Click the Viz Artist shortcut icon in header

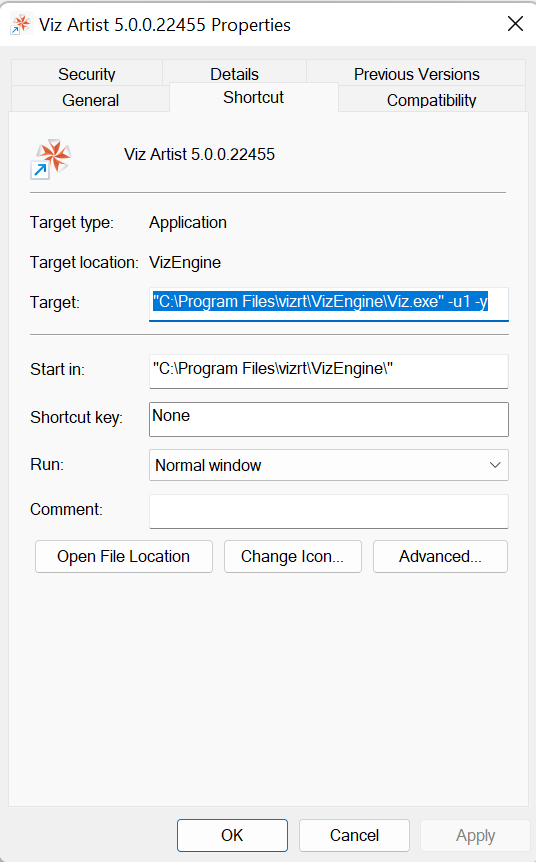(x=51, y=159)
